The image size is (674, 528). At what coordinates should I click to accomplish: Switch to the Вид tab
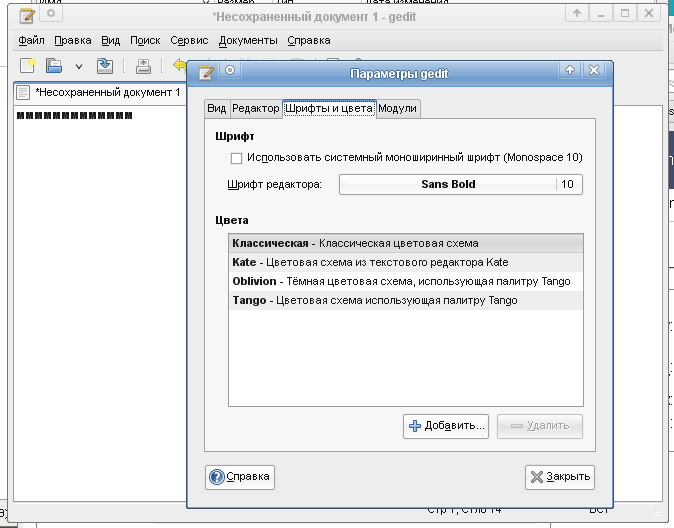[x=216, y=109]
